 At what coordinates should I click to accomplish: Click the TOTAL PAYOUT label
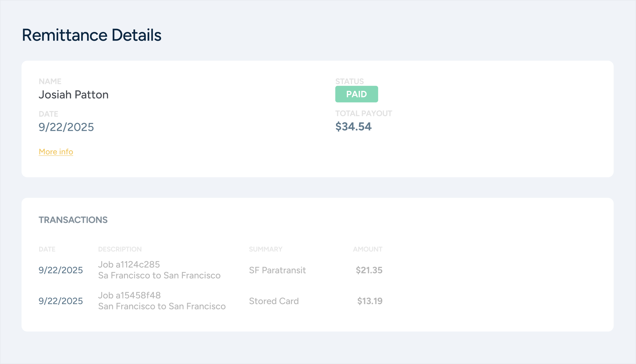[363, 113]
